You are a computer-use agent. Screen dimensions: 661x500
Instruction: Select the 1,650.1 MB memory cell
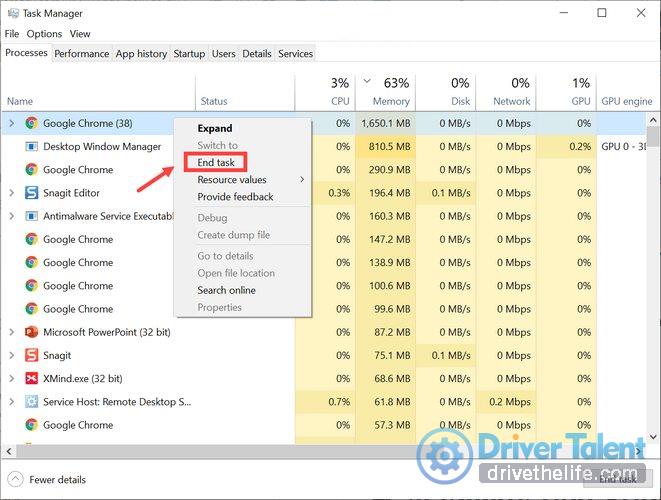coord(386,123)
